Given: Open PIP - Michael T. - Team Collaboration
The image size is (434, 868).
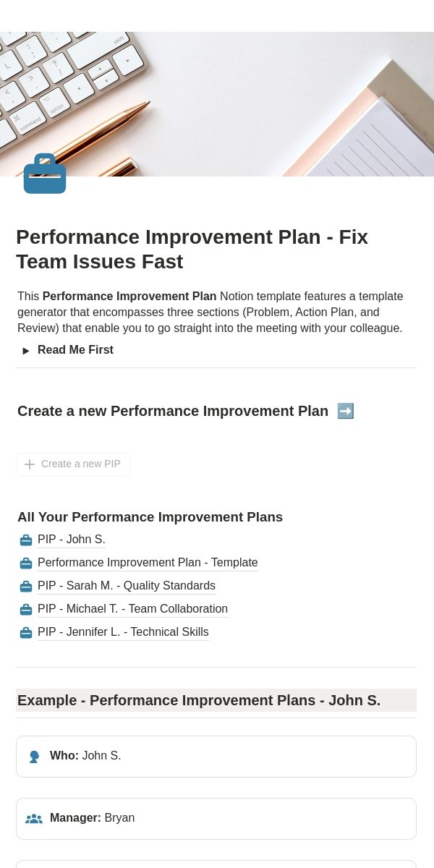Looking at the screenshot, I should pyautogui.click(x=132, y=609).
